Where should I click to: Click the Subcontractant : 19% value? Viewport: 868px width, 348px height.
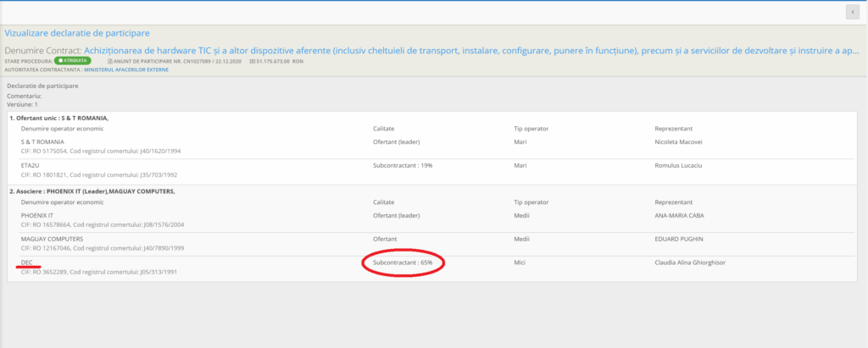pyautogui.click(x=403, y=165)
